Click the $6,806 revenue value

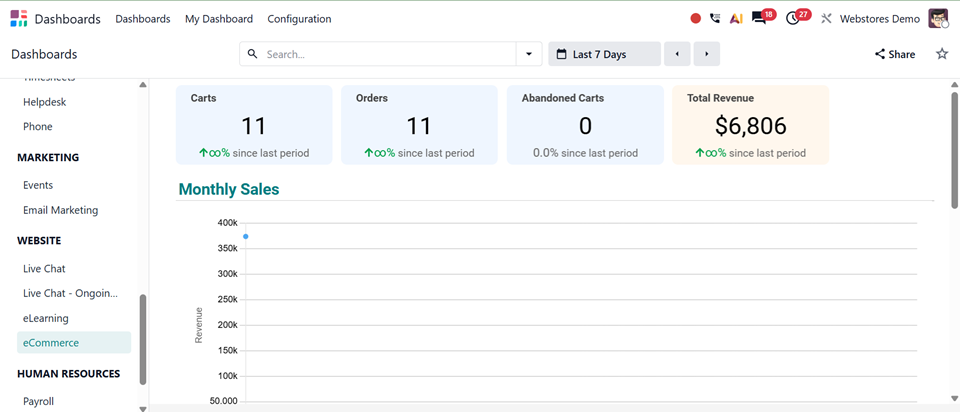point(751,125)
